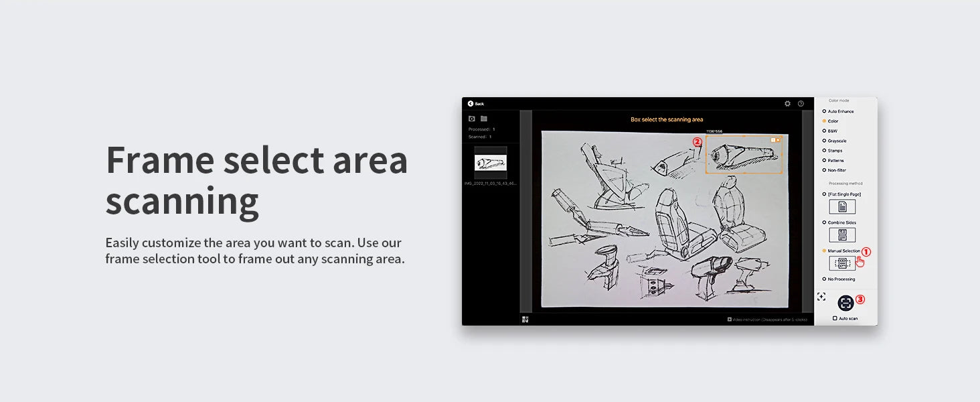Viewport: 980px width, 402px height.
Task: Click the focus frame icon beside scan button
Action: click(x=821, y=296)
